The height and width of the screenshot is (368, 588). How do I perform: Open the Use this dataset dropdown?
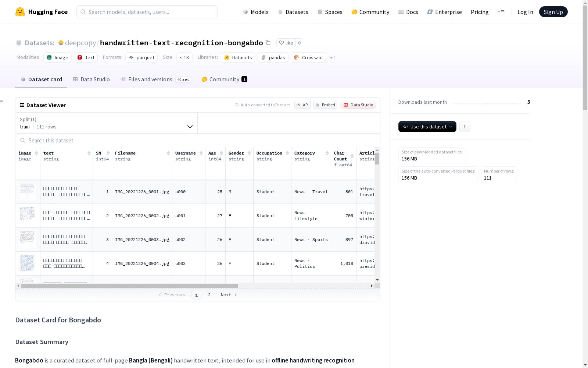coord(427,127)
